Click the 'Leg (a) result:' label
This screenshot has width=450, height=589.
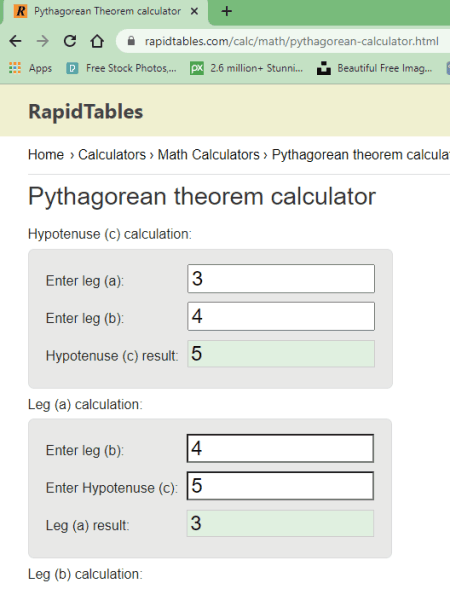[88, 525]
